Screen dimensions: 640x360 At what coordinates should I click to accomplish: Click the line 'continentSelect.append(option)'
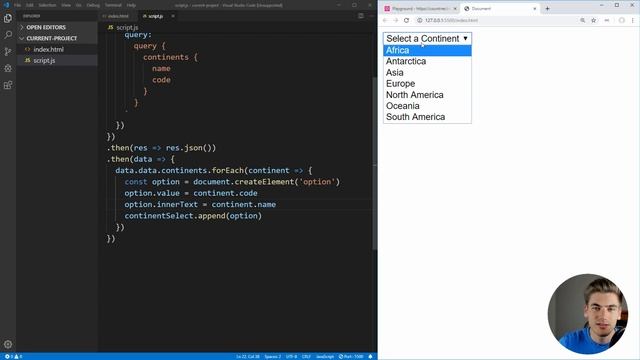193,216
